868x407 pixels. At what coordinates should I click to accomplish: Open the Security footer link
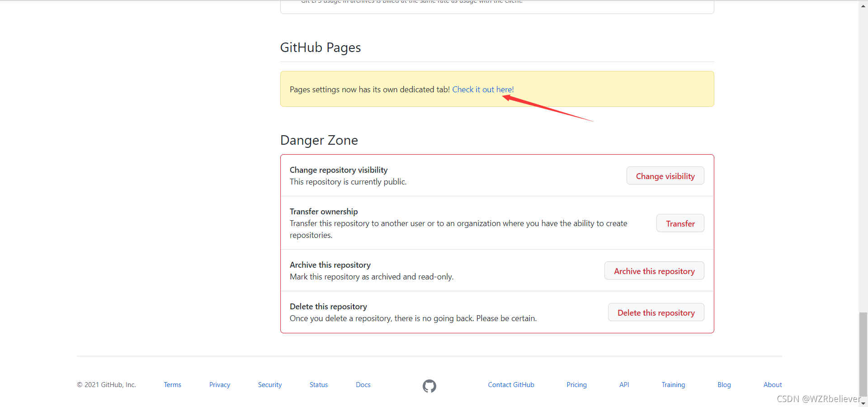(270, 385)
